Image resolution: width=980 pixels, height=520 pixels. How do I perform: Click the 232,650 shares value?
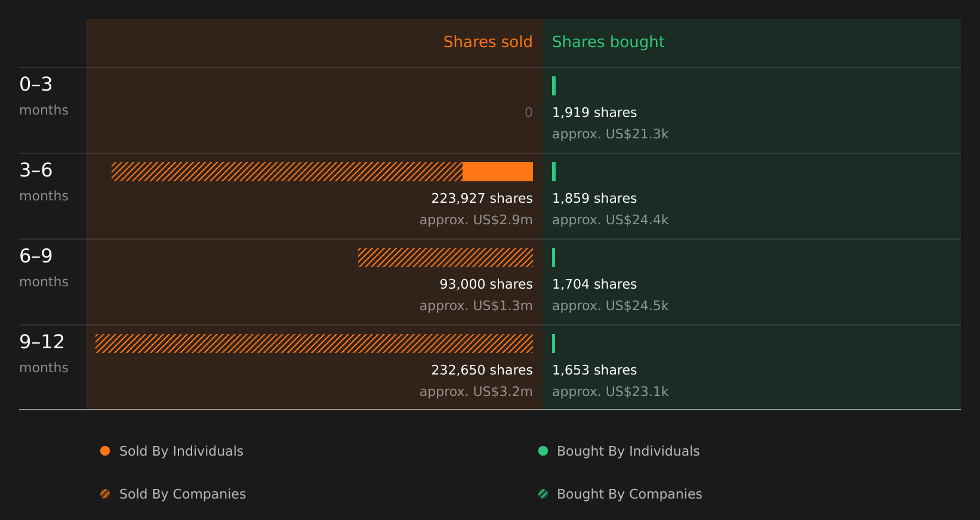tap(482, 370)
